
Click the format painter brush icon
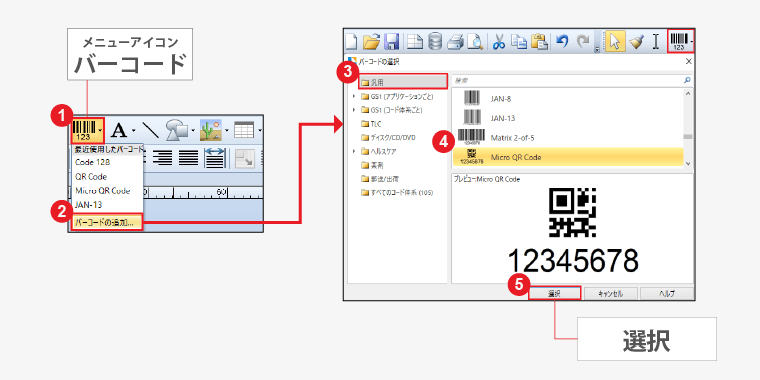(x=636, y=42)
